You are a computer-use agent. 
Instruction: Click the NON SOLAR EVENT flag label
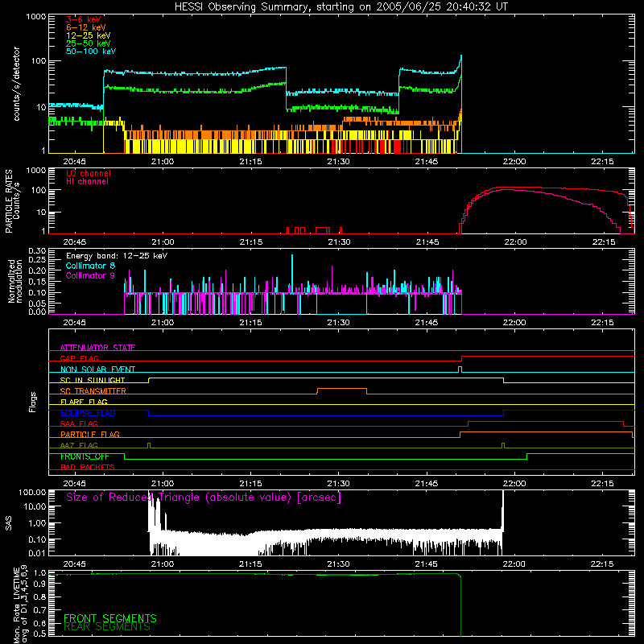(x=97, y=369)
